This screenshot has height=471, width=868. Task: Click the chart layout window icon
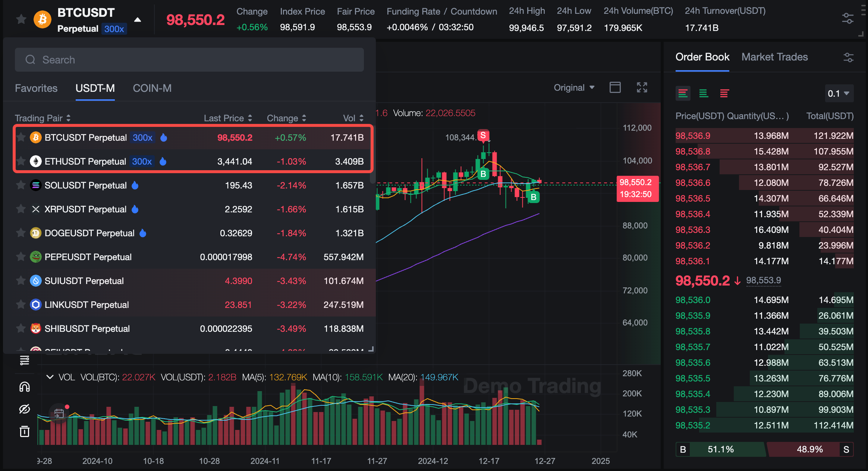[x=615, y=88]
